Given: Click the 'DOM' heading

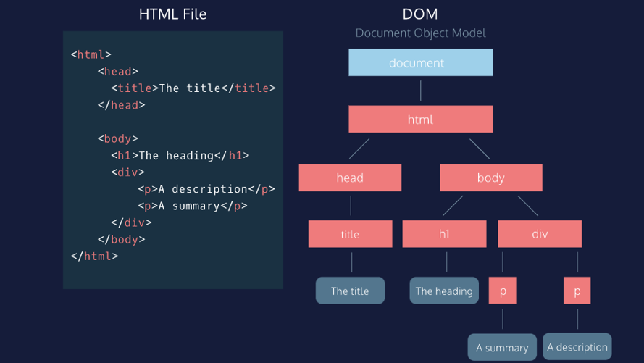Looking at the screenshot, I should 420,14.
